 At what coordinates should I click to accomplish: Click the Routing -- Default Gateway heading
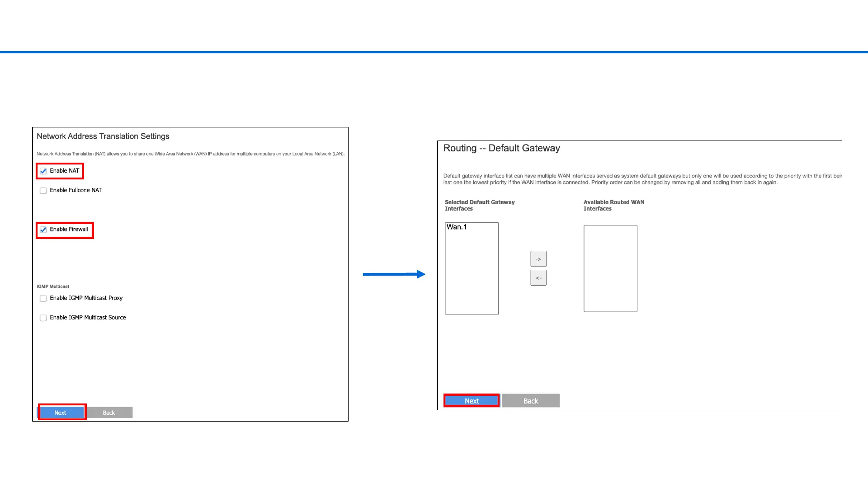[501, 148]
